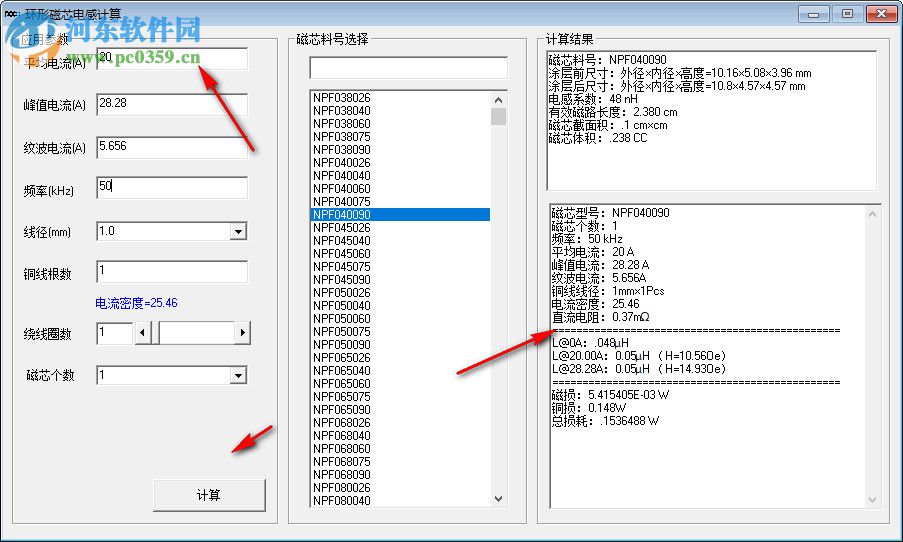Select NPF068090 in the list
The image size is (903, 542).
(400, 475)
